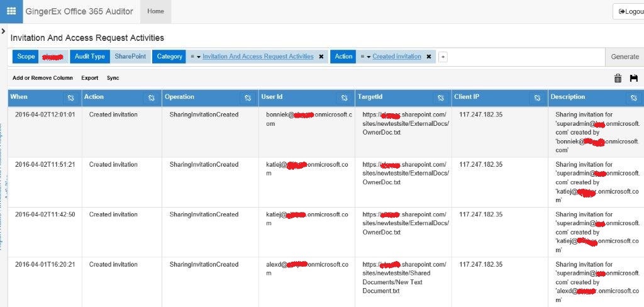This screenshot has height=307, width=644.
Task: Open the app grid menu icon
Action: (11, 11)
